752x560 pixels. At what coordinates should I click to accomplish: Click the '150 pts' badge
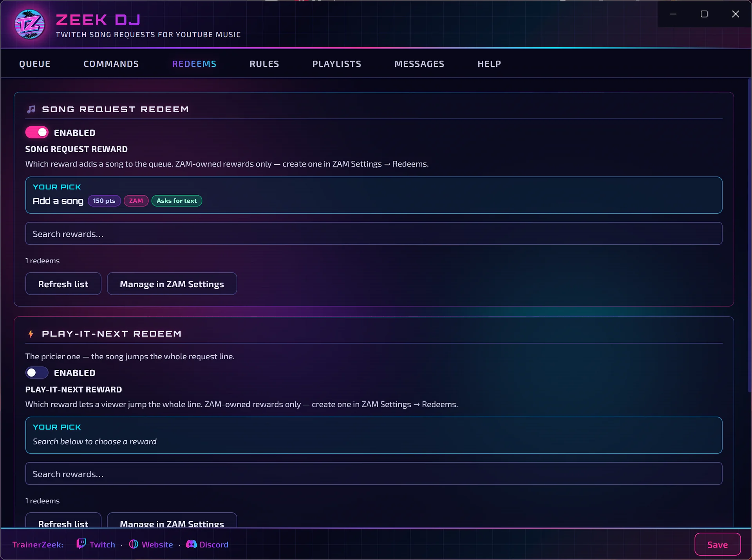pyautogui.click(x=104, y=201)
